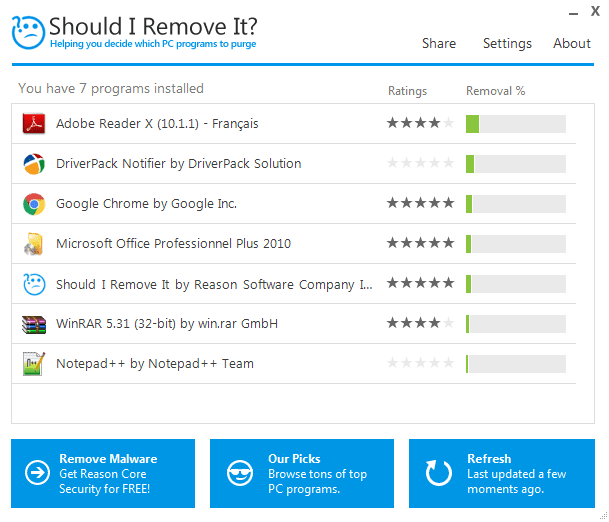The image size is (609, 522).
Task: Select 'DriverPack Notifier by DriverPack Solution'
Action: tap(179, 164)
